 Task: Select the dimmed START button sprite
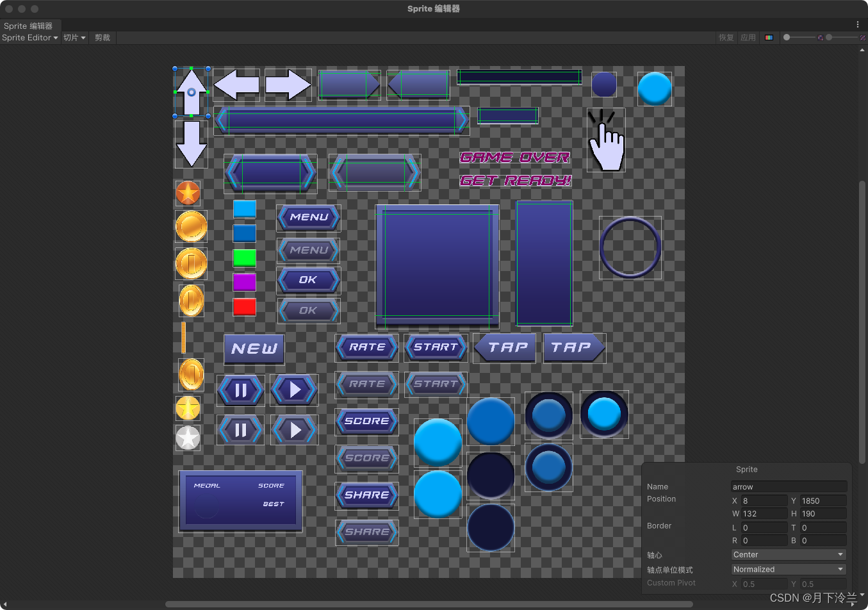[x=436, y=384]
